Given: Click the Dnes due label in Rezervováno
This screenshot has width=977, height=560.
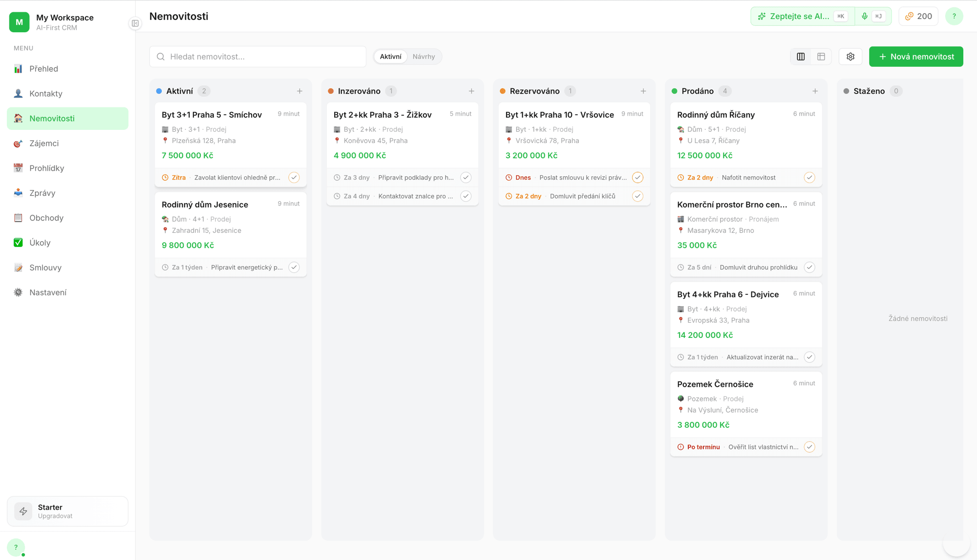Looking at the screenshot, I should pyautogui.click(x=523, y=178).
